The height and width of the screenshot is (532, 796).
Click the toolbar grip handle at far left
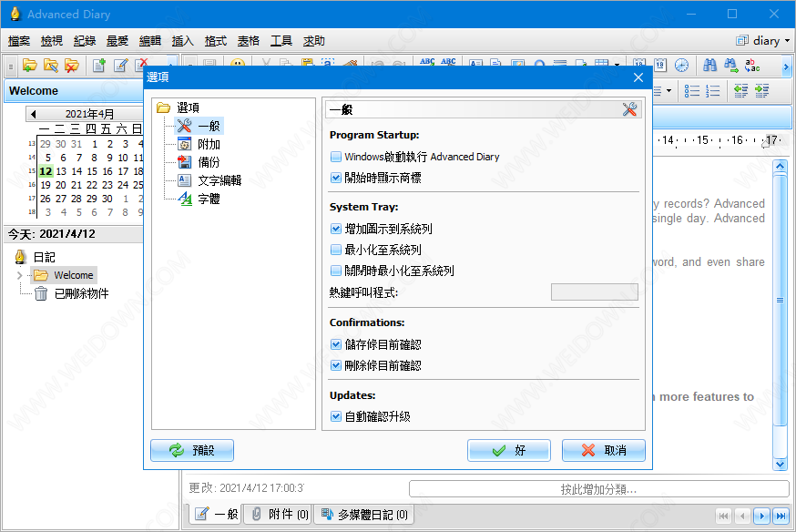[x=11, y=66]
